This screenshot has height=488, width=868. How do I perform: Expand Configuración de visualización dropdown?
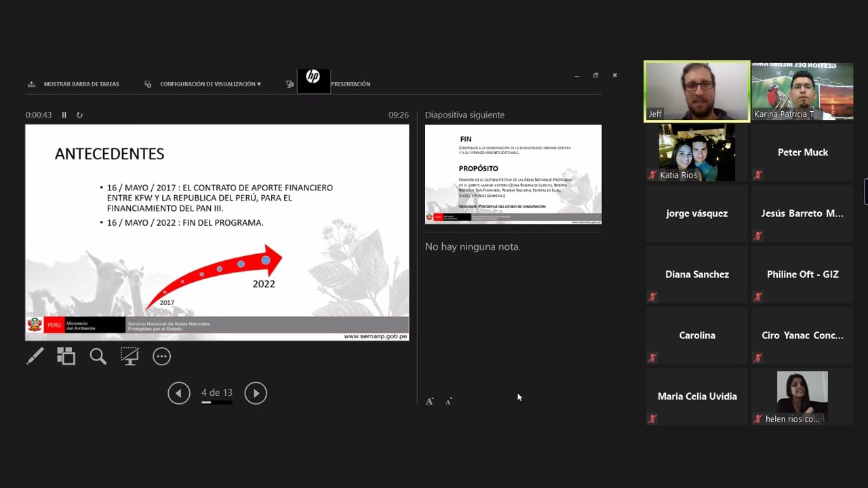coord(203,84)
